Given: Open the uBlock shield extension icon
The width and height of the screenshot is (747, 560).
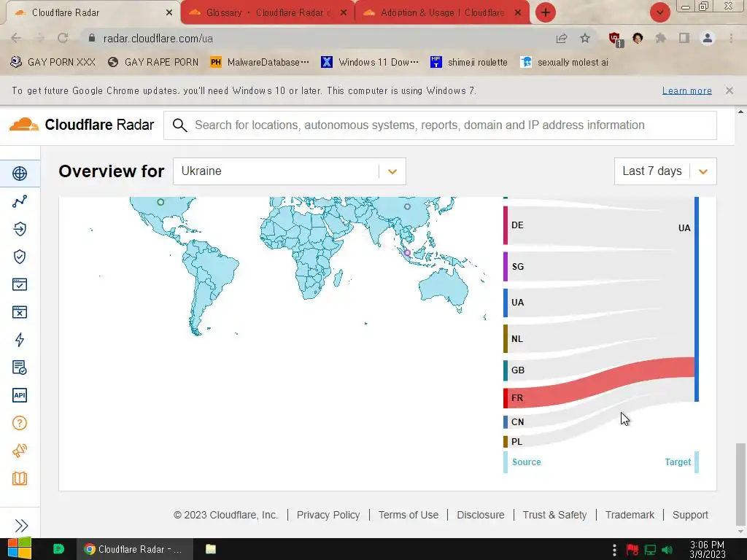Looking at the screenshot, I should [x=615, y=39].
